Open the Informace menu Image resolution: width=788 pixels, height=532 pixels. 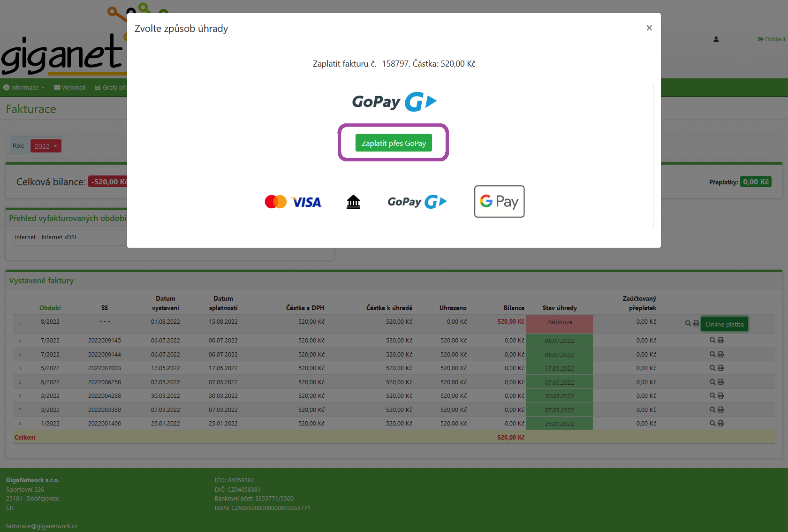tap(24, 87)
